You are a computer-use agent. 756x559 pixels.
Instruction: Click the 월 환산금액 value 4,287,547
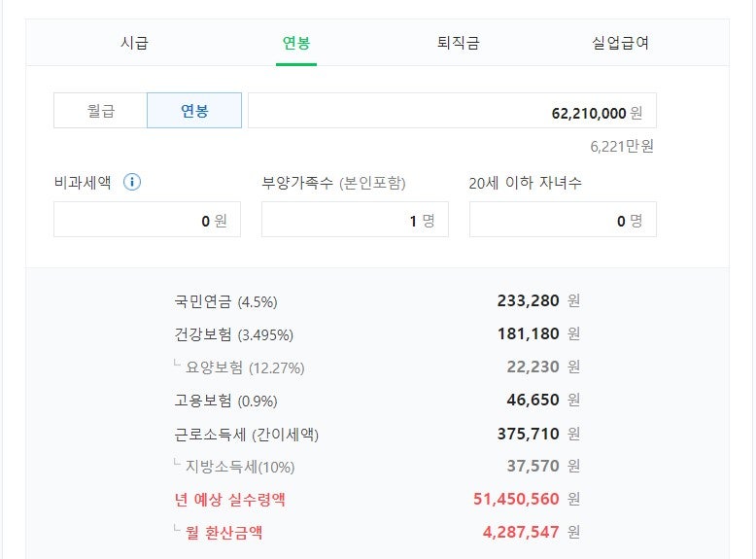click(x=520, y=533)
